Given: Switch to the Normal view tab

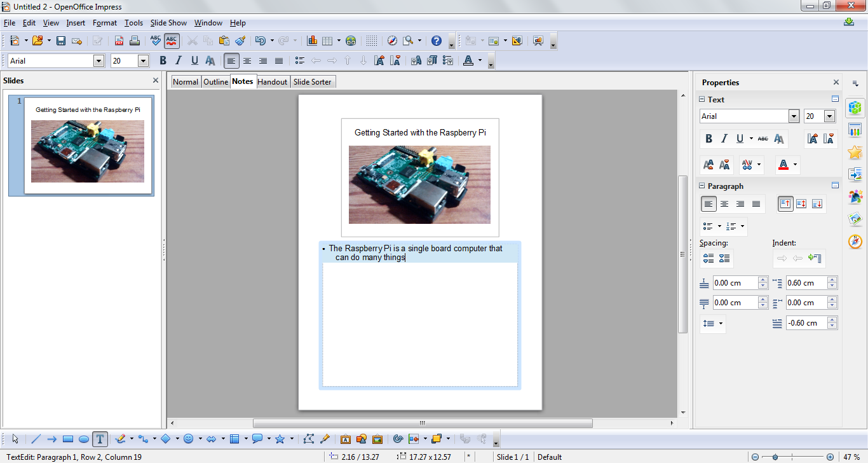Looking at the screenshot, I should (x=186, y=82).
